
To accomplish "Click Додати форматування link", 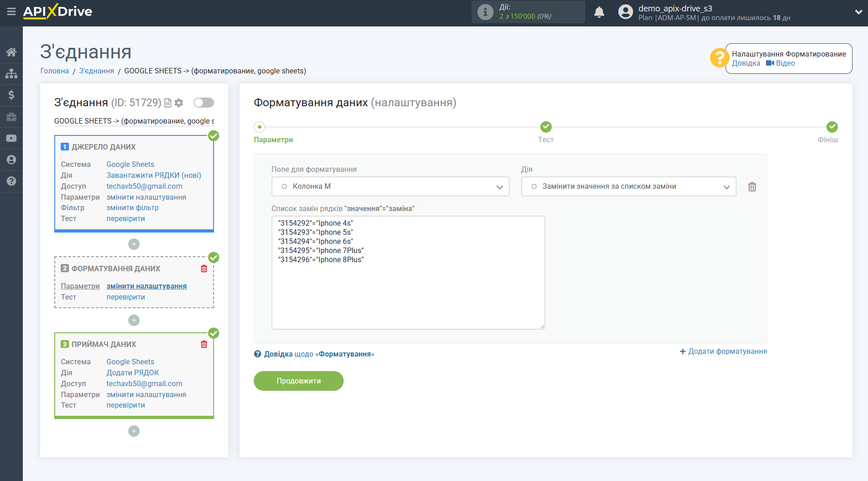I will pyautogui.click(x=723, y=351).
